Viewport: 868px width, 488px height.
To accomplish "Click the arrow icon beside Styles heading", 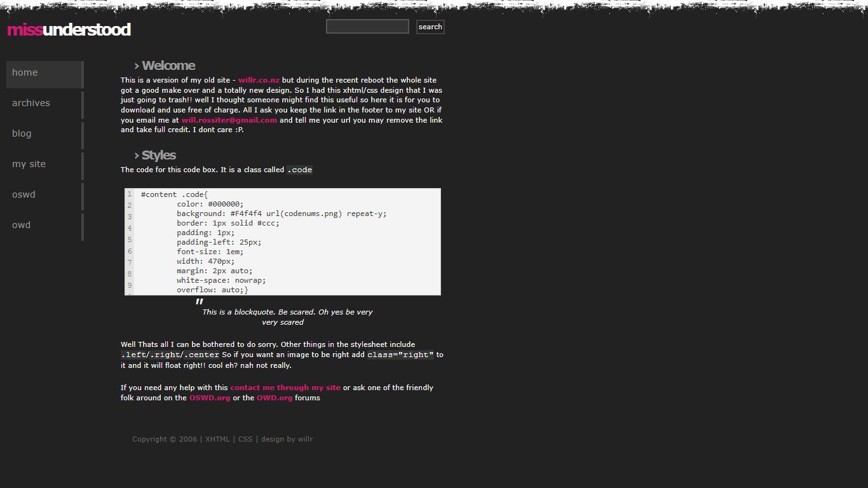I will pos(137,156).
